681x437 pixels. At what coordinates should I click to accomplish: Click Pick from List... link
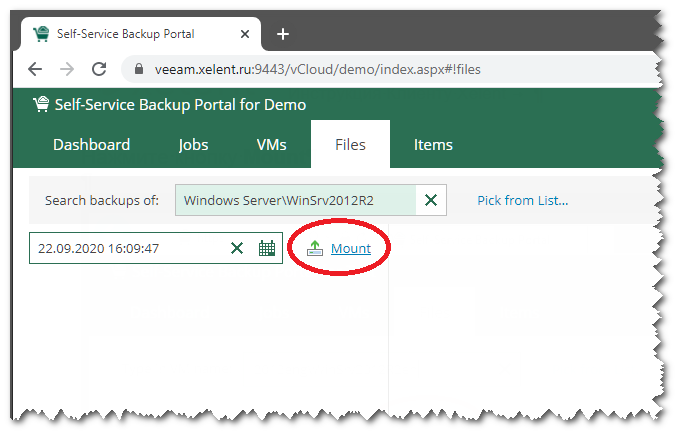point(522,200)
